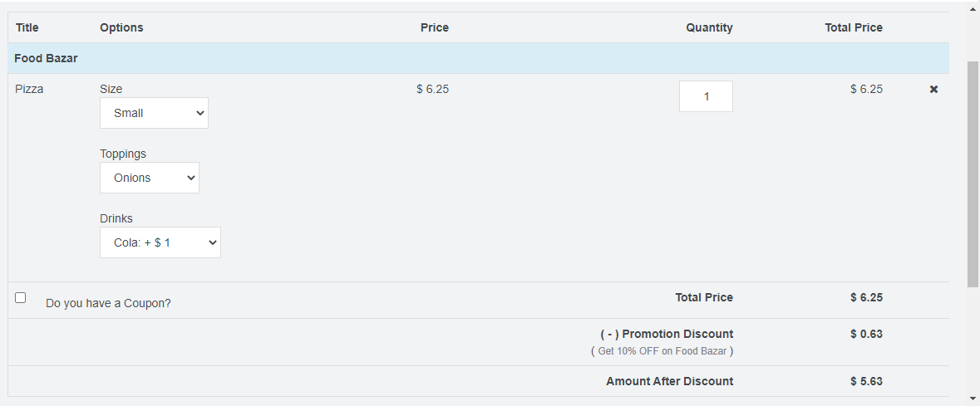The width and height of the screenshot is (980, 406).
Task: Expand the Toppings dropdown showing Onions
Action: click(150, 178)
